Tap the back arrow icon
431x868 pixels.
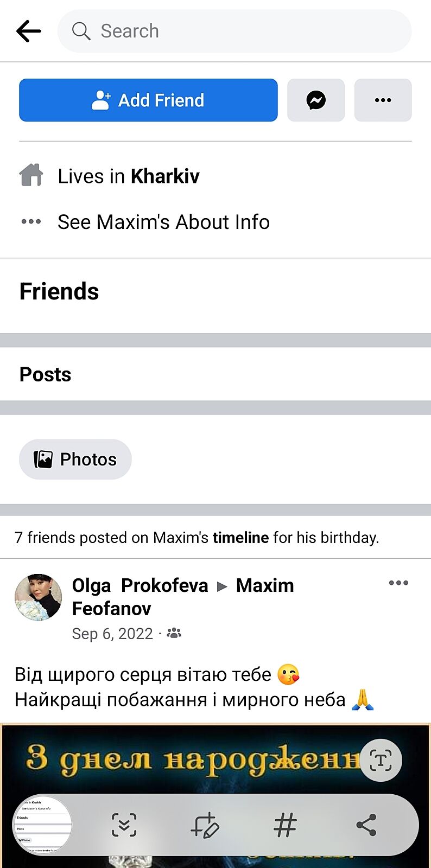29,31
